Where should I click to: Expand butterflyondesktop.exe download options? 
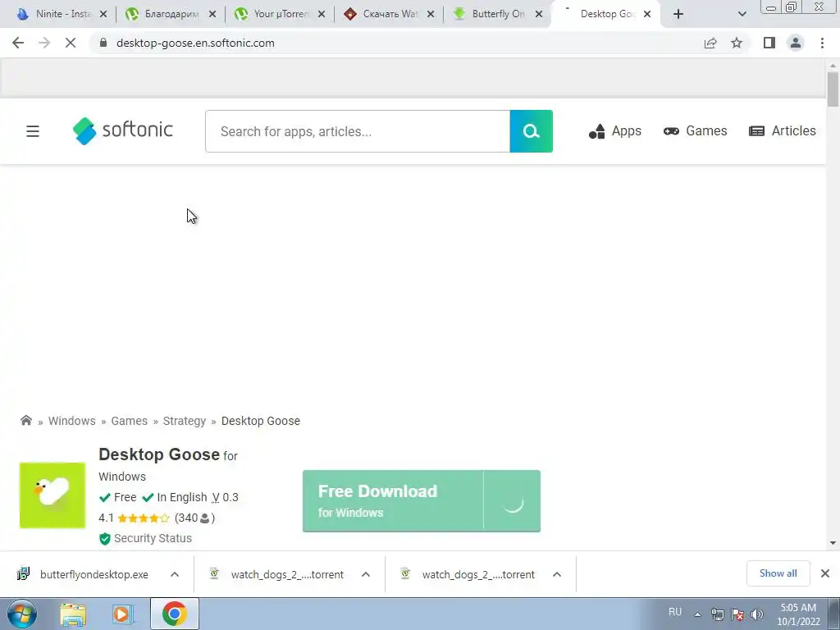[x=175, y=574]
